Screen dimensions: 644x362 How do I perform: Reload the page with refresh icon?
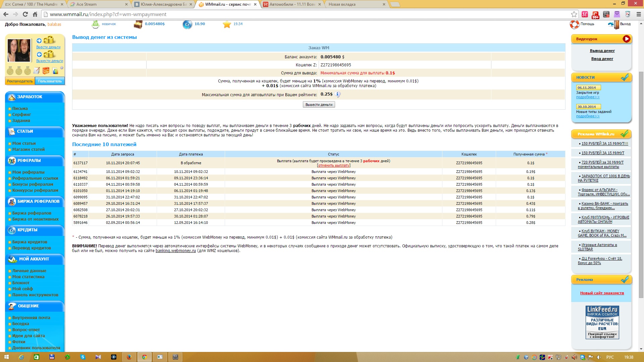point(25,14)
